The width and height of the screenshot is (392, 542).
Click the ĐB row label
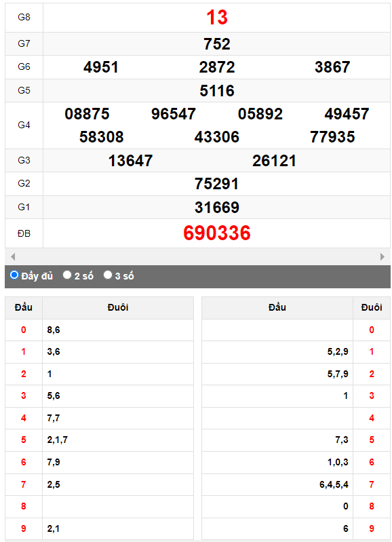click(24, 233)
